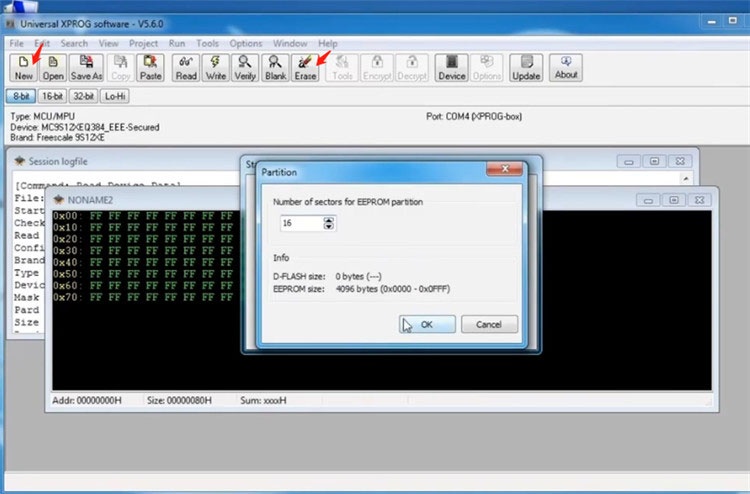This screenshot has width=750, height=494.
Task: Toggle the Lo-Hi byte order button
Action: pyautogui.click(x=116, y=96)
